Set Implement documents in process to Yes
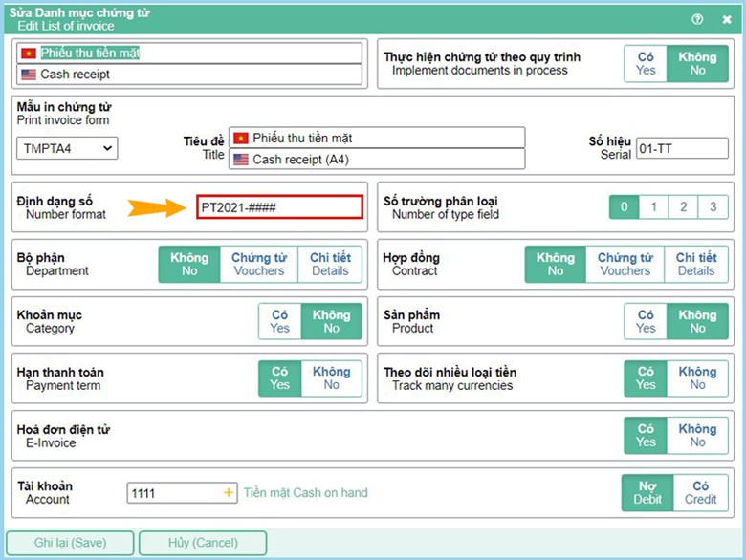Image resolution: width=746 pixels, height=560 pixels. coord(646,64)
